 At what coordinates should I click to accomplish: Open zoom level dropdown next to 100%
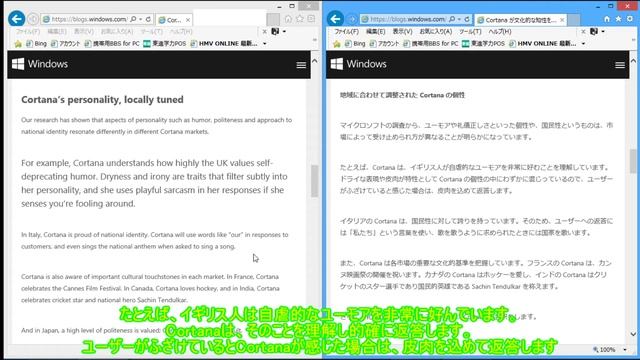click(625, 349)
